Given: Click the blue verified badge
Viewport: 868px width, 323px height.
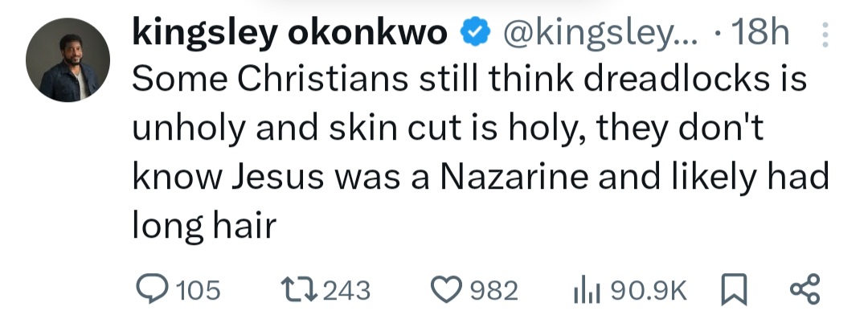Looking at the screenshot, I should [473, 33].
